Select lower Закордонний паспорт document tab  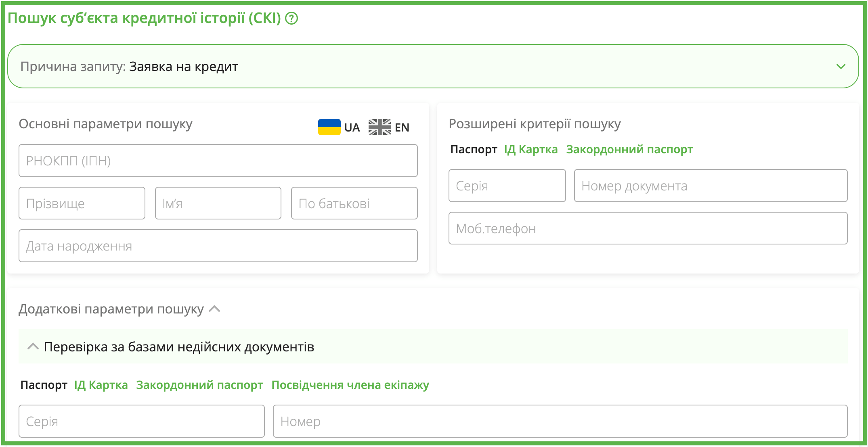click(x=199, y=385)
